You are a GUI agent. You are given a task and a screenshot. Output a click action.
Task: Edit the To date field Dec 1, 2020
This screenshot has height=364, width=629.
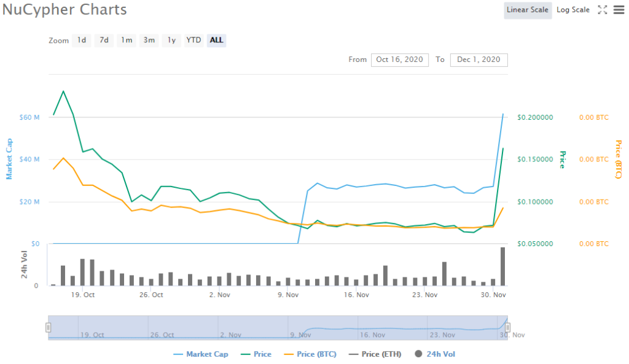point(479,60)
